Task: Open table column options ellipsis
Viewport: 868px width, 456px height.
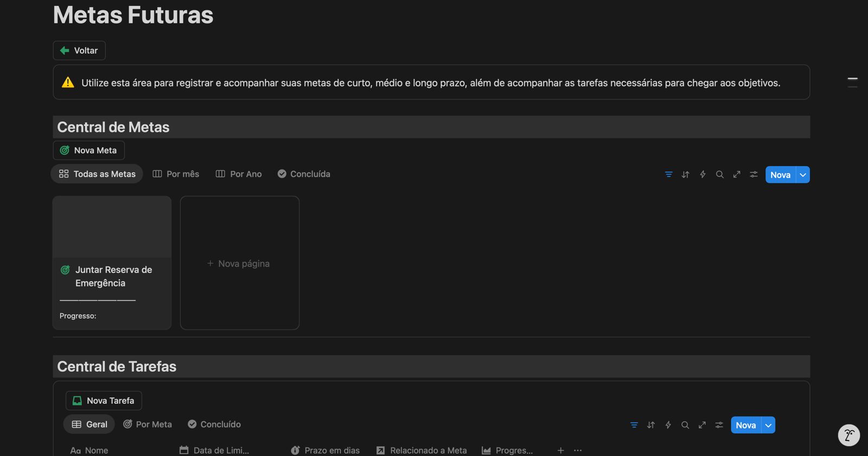Action: (x=578, y=450)
